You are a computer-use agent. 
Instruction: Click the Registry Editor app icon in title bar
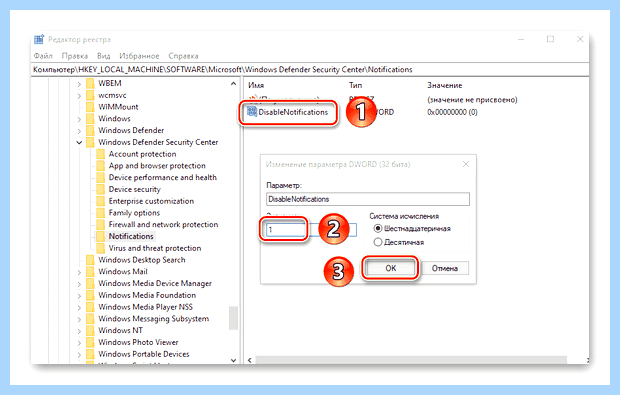tap(39, 39)
